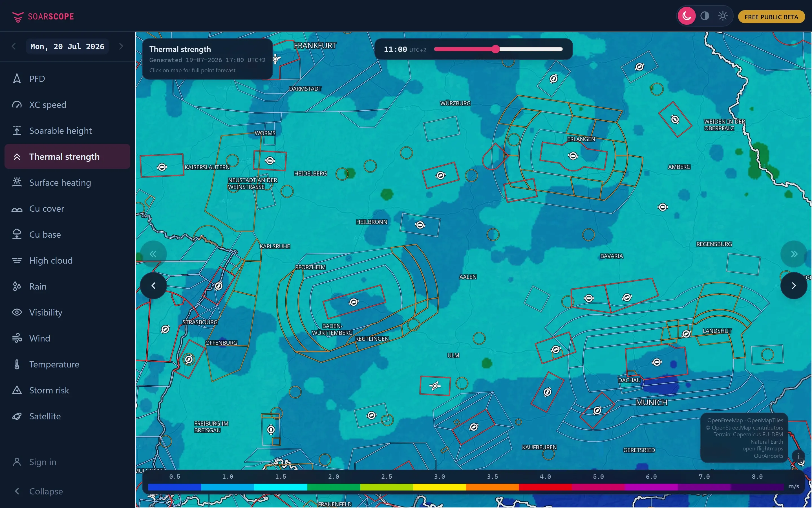This screenshot has height=508, width=812.
Task: Step to next hour with right arrow
Action: [x=794, y=286]
